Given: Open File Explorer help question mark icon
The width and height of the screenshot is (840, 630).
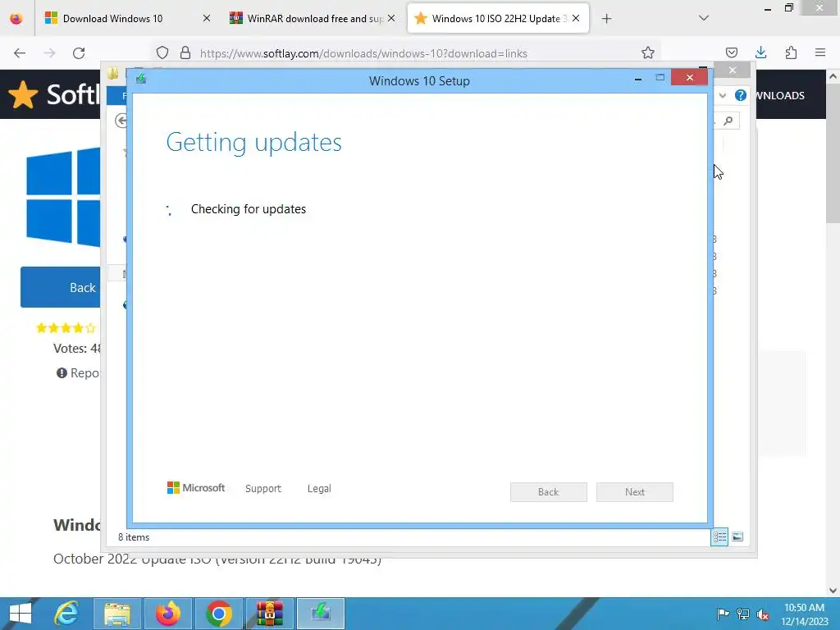Looking at the screenshot, I should [741, 95].
